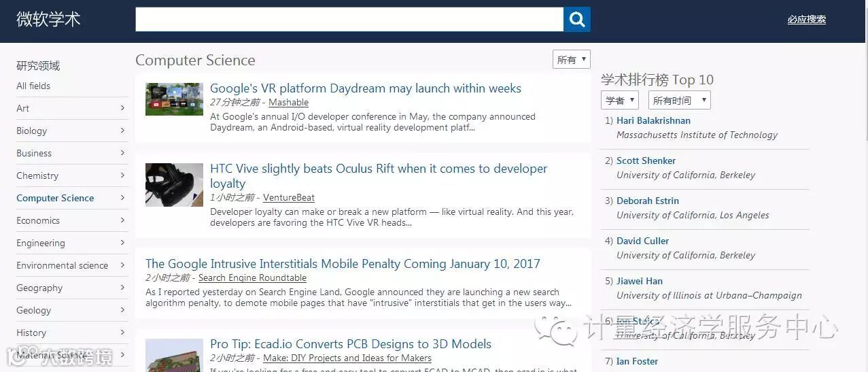Viewport: 868px width, 372px height.
Task: Click the 研究领域 sidebar heading
Action: pos(38,66)
